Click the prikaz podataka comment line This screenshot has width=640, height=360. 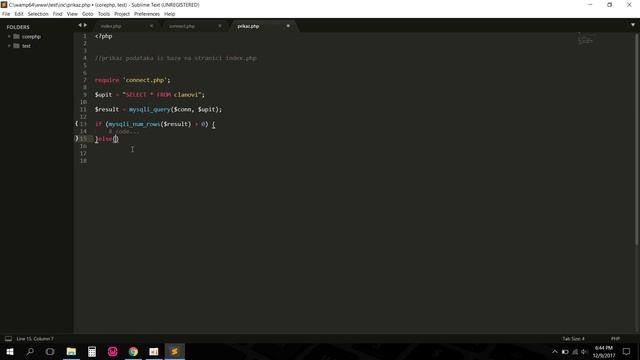click(x=176, y=58)
